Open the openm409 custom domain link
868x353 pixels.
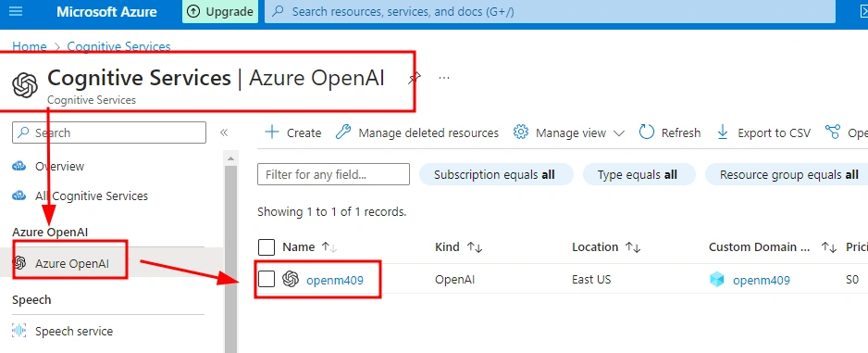tap(762, 280)
